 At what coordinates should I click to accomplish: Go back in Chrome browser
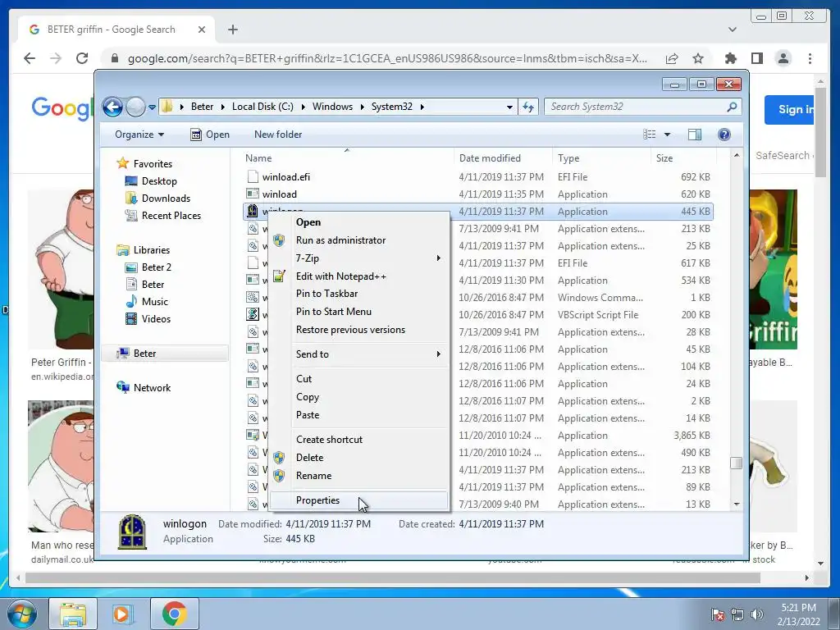click(x=30, y=58)
